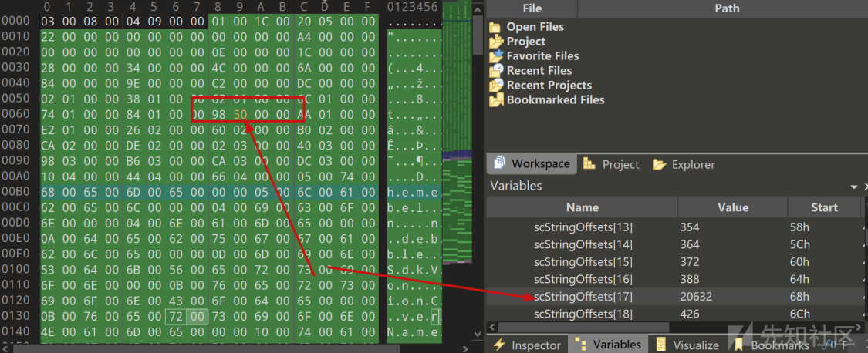Click the Favorite Files star folder icon
Screen dimensions: 868x353
click(495, 56)
